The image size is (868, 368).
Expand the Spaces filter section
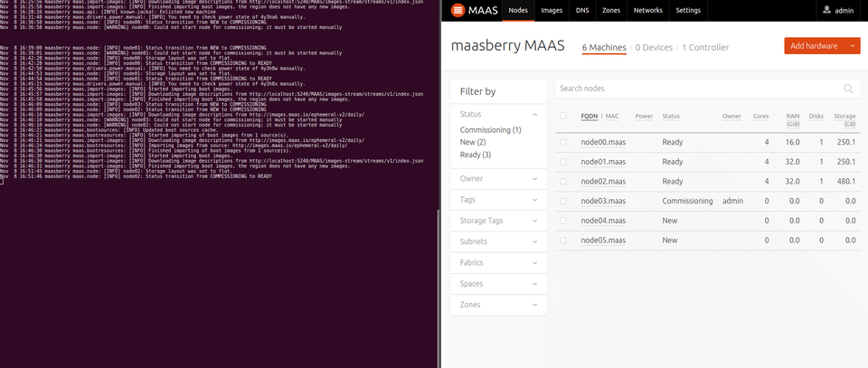pyautogui.click(x=498, y=284)
